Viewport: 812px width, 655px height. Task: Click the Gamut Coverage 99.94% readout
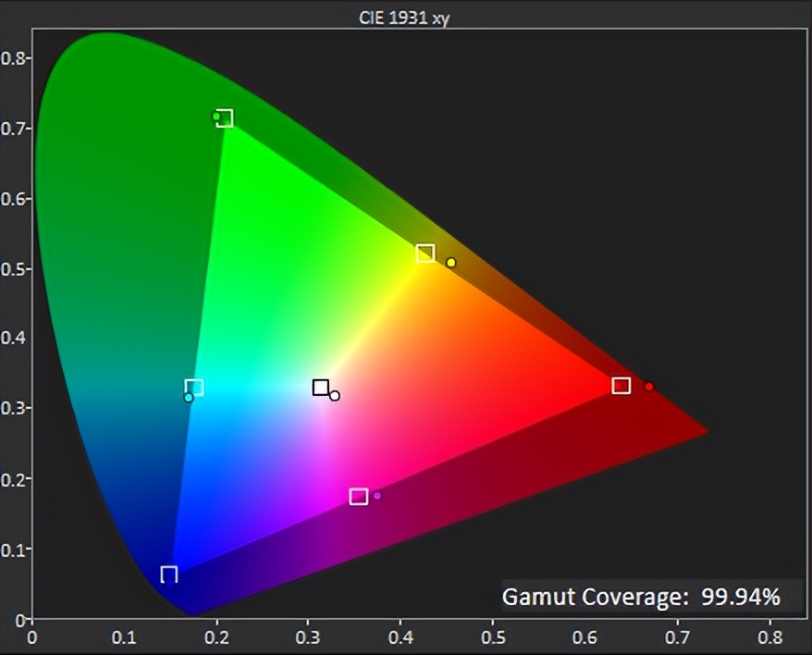coord(641,597)
